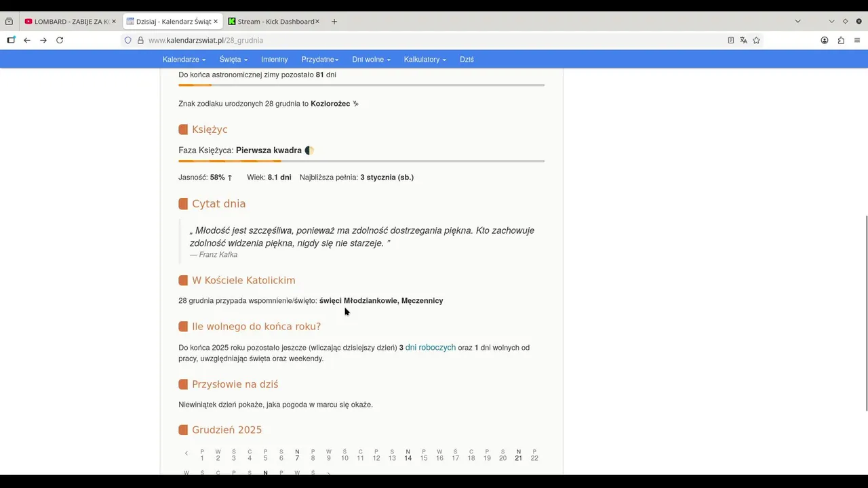Click the moon phase progress bar

(x=361, y=161)
